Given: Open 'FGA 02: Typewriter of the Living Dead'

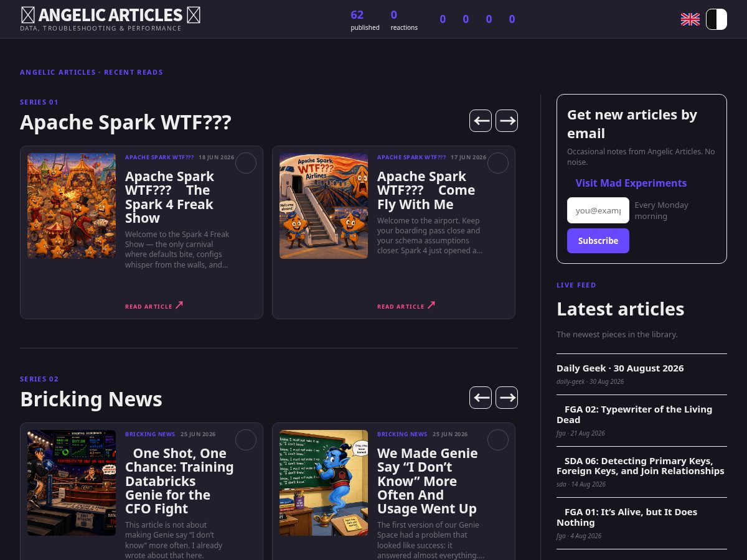Looking at the screenshot, I should click(634, 414).
